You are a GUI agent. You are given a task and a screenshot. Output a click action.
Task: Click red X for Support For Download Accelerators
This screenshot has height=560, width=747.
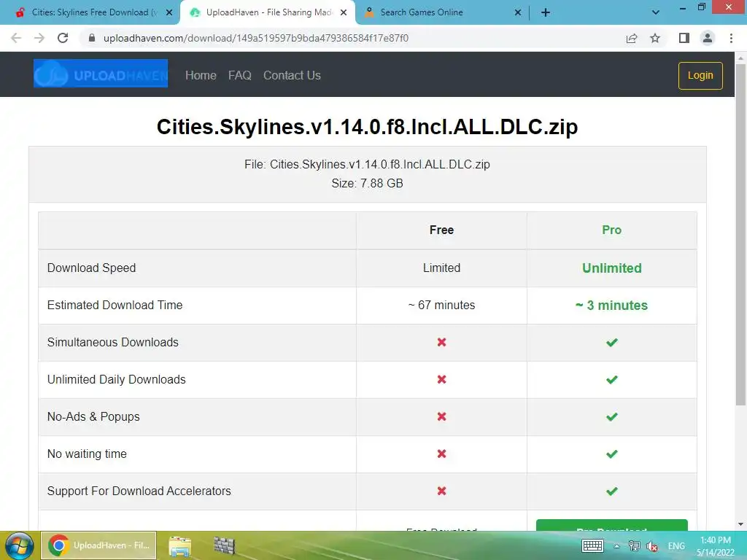tap(441, 491)
